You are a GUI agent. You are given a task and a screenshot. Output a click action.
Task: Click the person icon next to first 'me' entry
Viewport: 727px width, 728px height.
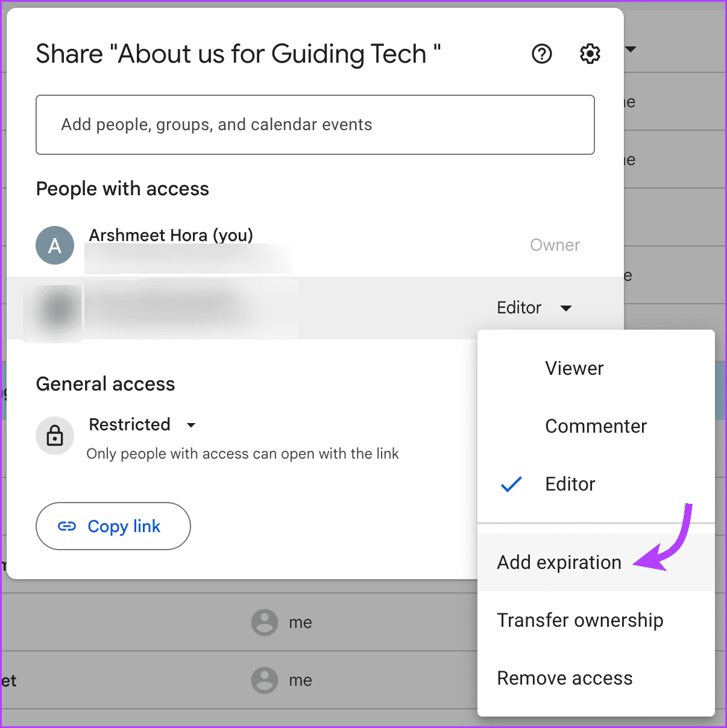[x=264, y=622]
